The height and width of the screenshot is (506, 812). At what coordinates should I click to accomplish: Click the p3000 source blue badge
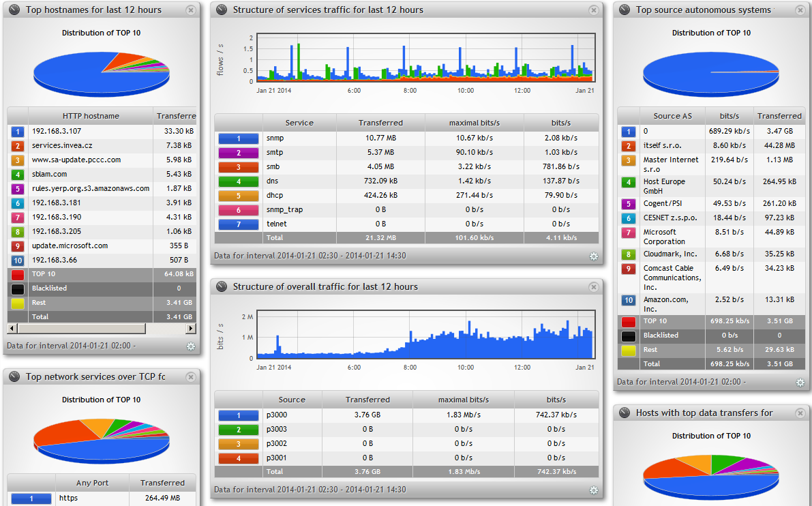point(238,415)
